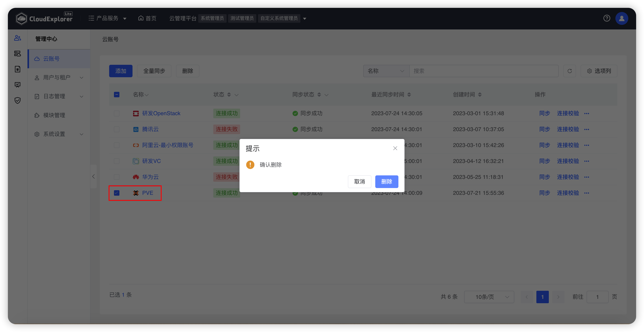Click 连接校验 link for PVE
Image resolution: width=644 pixels, height=332 pixels.
[x=568, y=193]
